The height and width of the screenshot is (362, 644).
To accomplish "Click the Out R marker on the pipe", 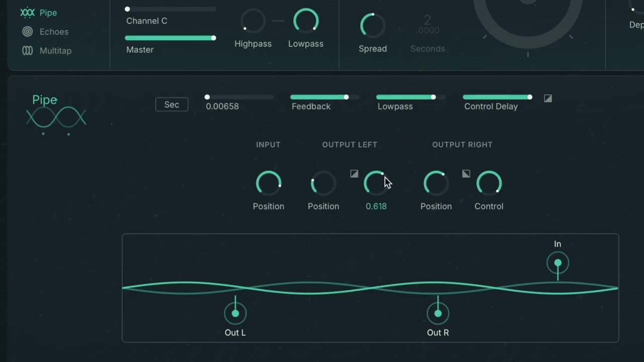I will [438, 313].
